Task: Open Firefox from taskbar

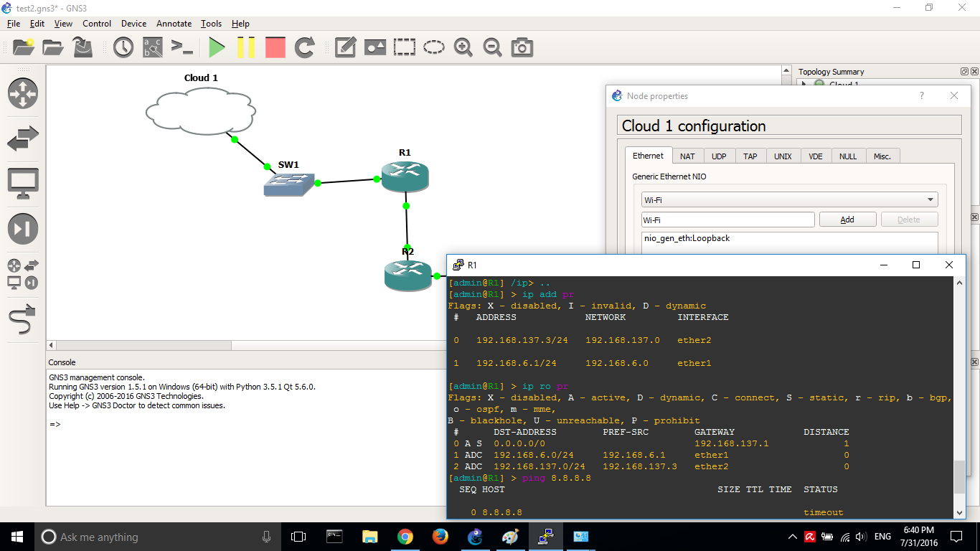Action: point(440,537)
